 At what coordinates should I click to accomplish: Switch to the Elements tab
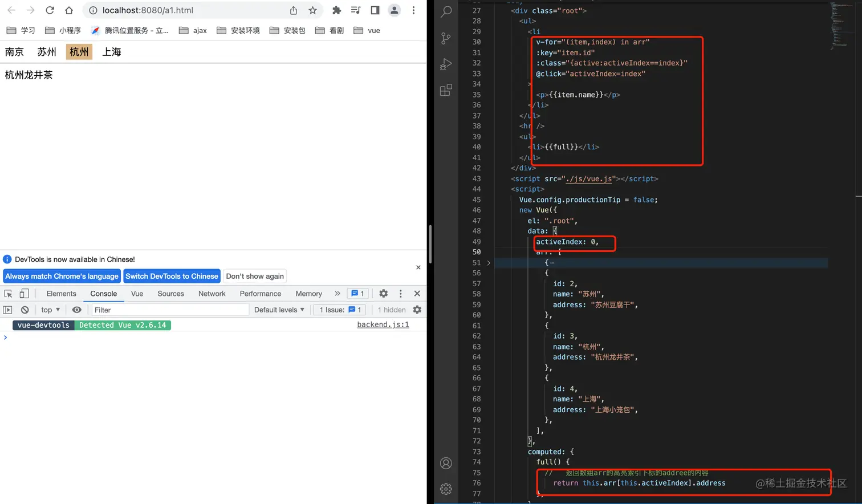(x=61, y=294)
